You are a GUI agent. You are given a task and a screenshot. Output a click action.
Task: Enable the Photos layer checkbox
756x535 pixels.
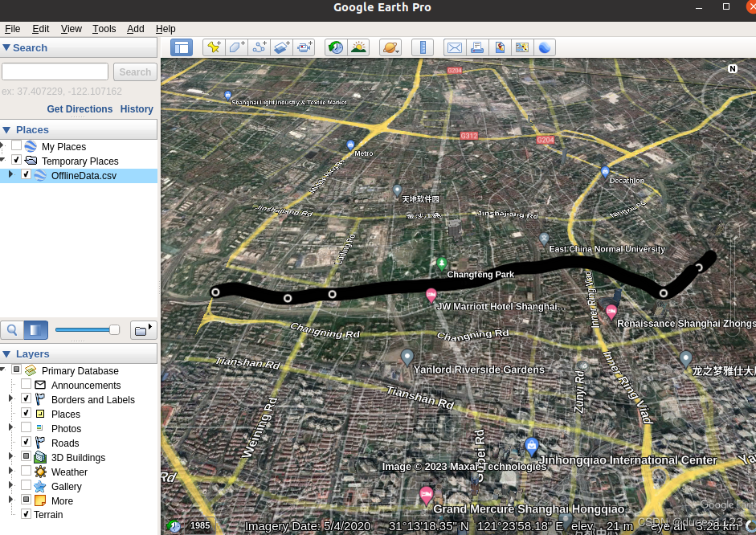(x=26, y=427)
